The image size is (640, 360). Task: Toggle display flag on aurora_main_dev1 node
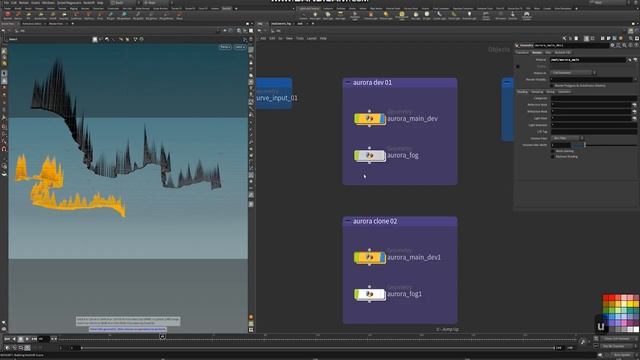(x=382, y=258)
